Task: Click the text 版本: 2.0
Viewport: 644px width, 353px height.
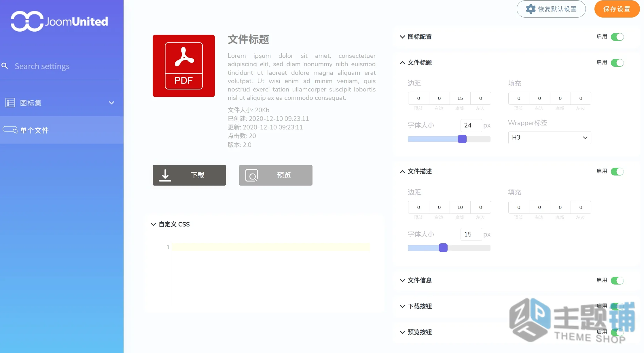Action: coord(239,145)
